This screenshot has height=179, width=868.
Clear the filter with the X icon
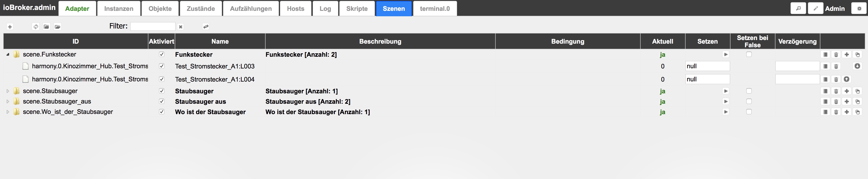[181, 27]
